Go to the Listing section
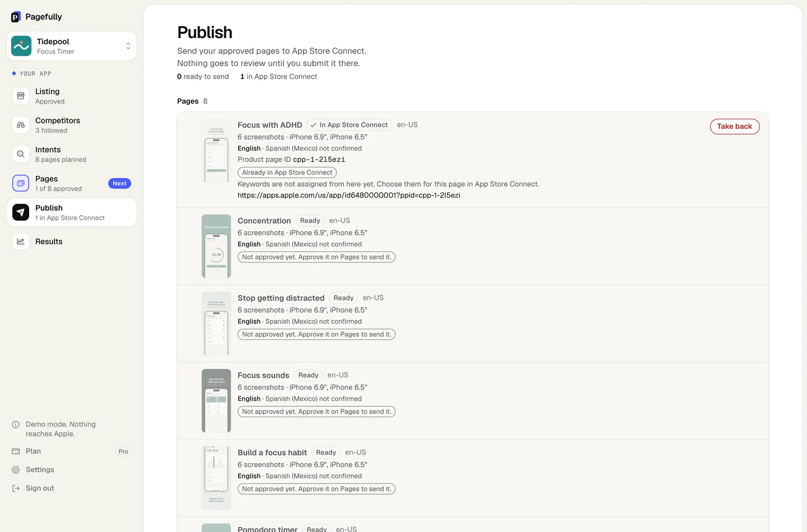 pyautogui.click(x=72, y=96)
